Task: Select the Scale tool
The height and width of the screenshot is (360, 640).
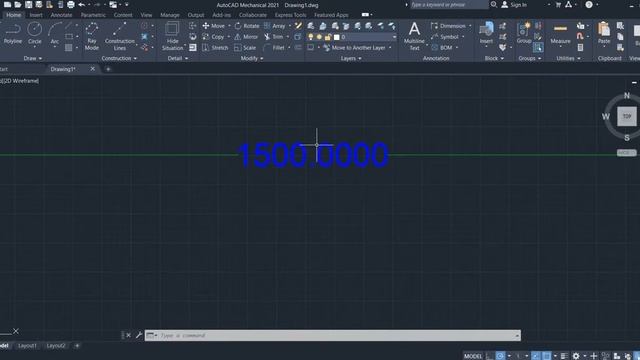Action: [245, 48]
